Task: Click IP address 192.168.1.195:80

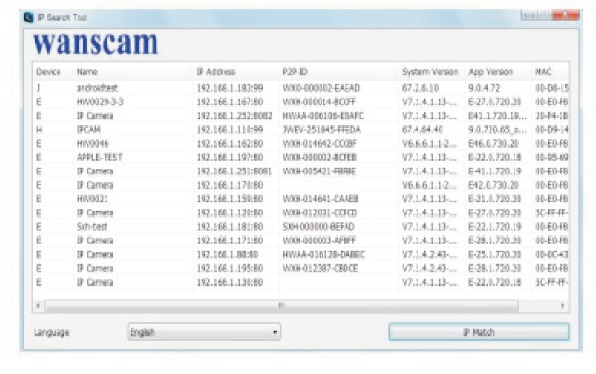Action: [x=230, y=268]
